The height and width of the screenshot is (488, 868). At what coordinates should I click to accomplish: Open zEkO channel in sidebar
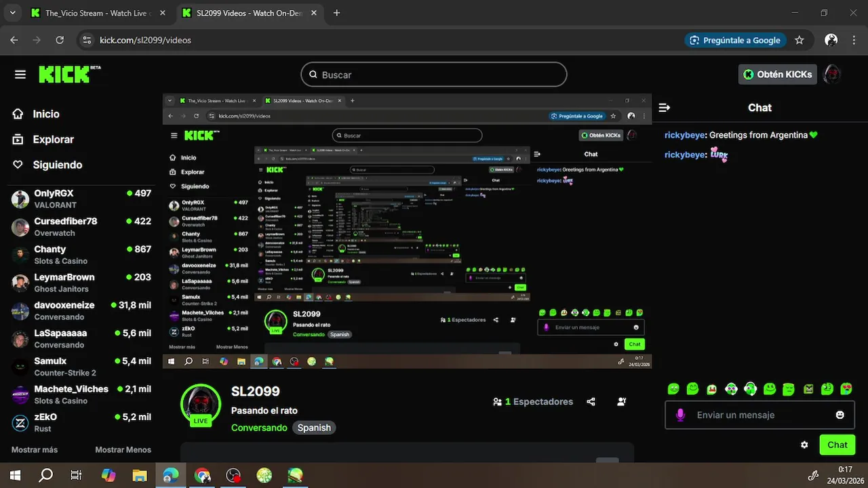[x=81, y=423]
